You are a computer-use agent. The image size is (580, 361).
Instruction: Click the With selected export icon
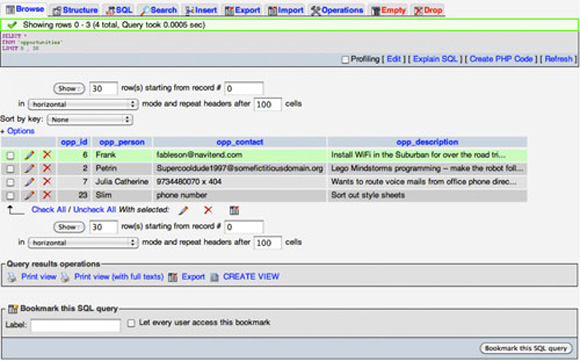234,210
